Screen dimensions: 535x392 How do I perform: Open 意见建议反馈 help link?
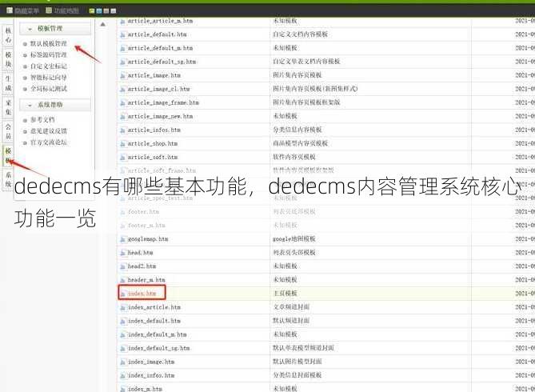(x=49, y=131)
